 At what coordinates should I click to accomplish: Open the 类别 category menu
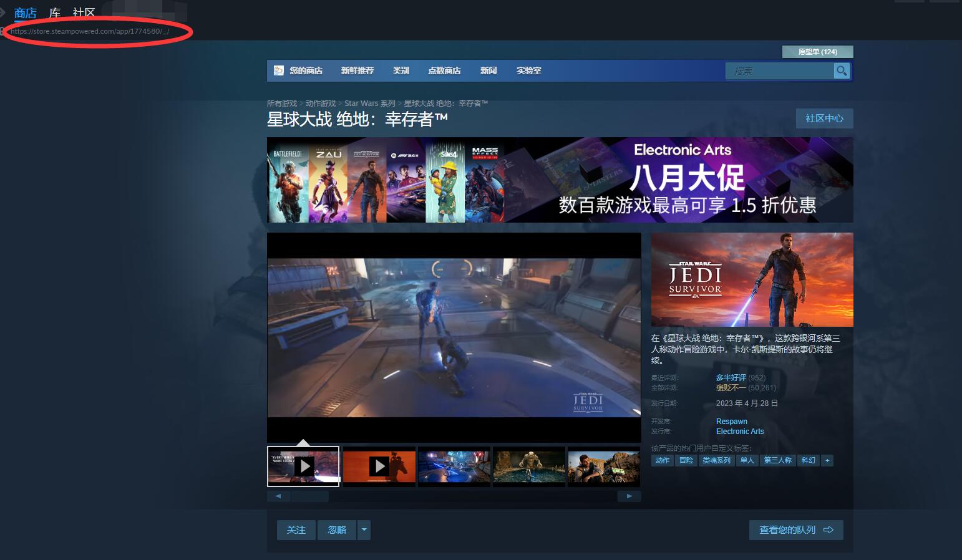[401, 70]
